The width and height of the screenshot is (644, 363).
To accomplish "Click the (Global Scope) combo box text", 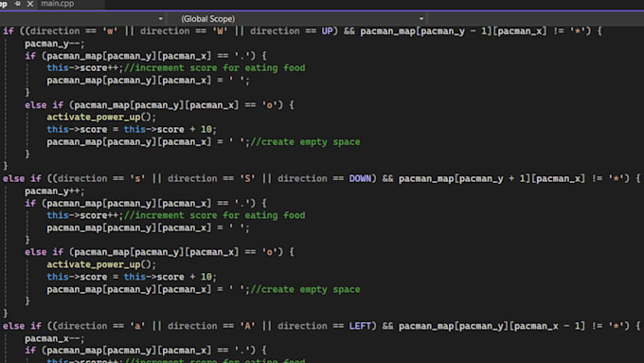I will pos(207,19).
